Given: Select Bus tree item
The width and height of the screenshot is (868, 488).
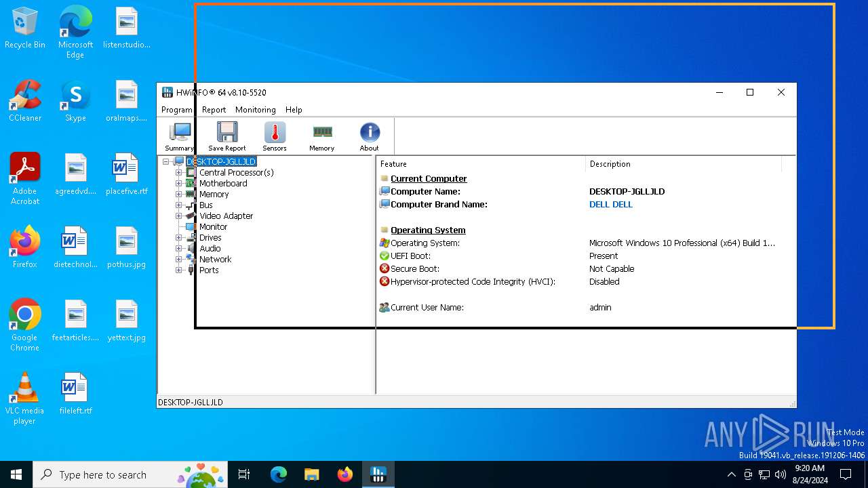Looking at the screenshot, I should coord(206,205).
